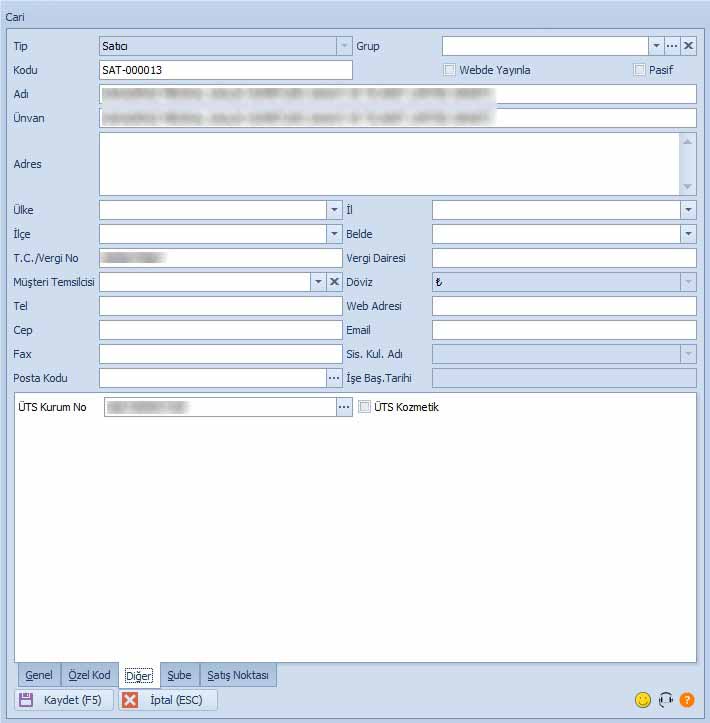
Task: Open the İl dropdown arrow
Action: [688, 210]
